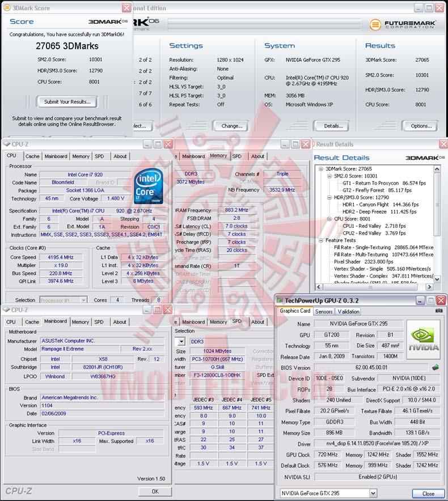Open the SPD tab in top-left CPU-Z window
The image size is (448, 501).
99,156
